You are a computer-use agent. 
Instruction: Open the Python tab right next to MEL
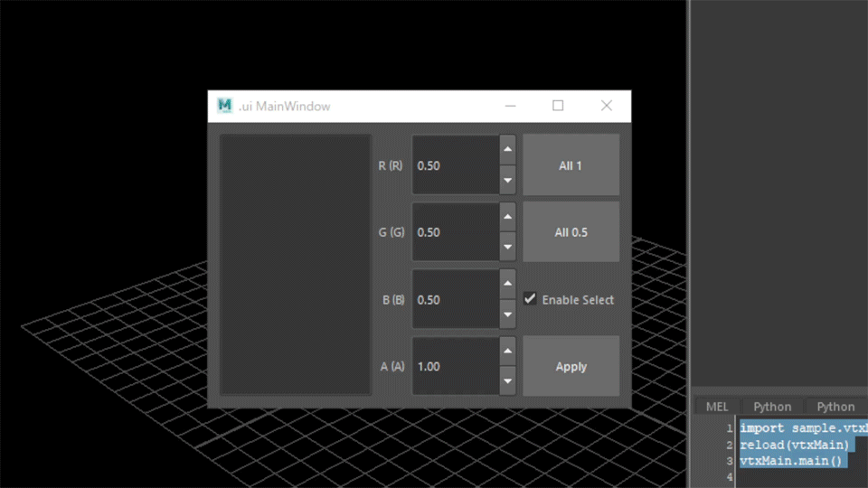[x=772, y=407]
